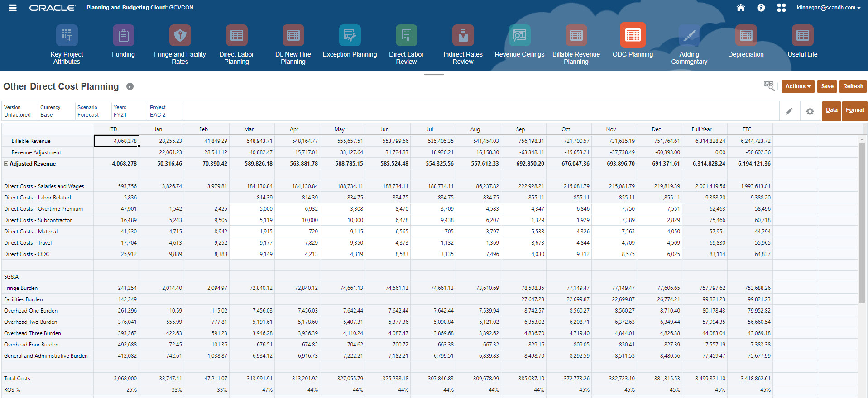Open the navigator flow grid icon
Viewport: 868px width, 398px height.
click(x=782, y=8)
